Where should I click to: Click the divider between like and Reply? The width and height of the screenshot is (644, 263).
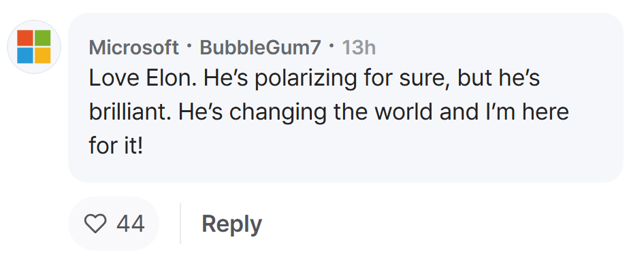[x=180, y=224]
